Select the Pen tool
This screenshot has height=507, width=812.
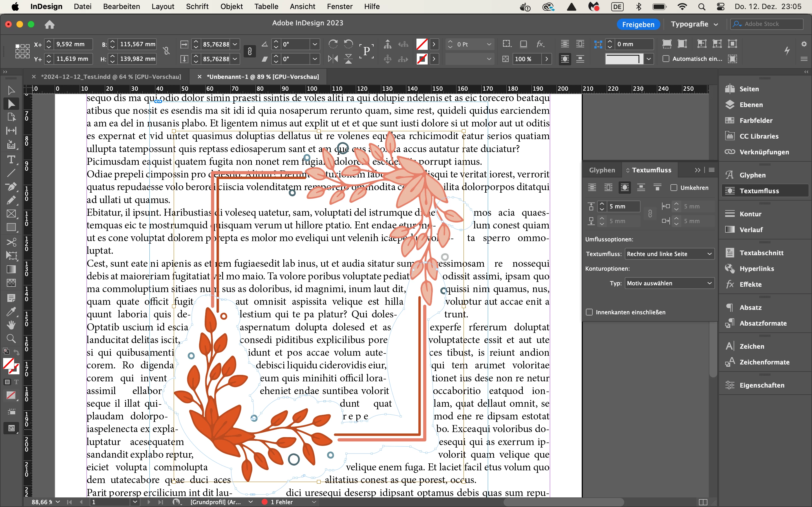point(11,186)
